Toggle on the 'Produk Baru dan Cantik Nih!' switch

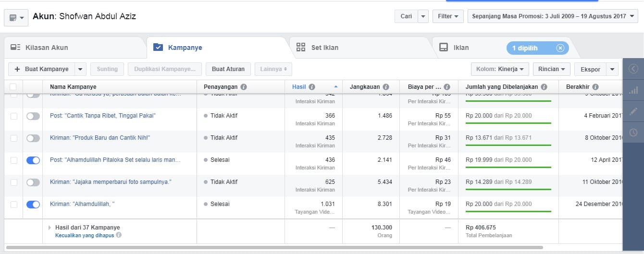pyautogui.click(x=33, y=138)
